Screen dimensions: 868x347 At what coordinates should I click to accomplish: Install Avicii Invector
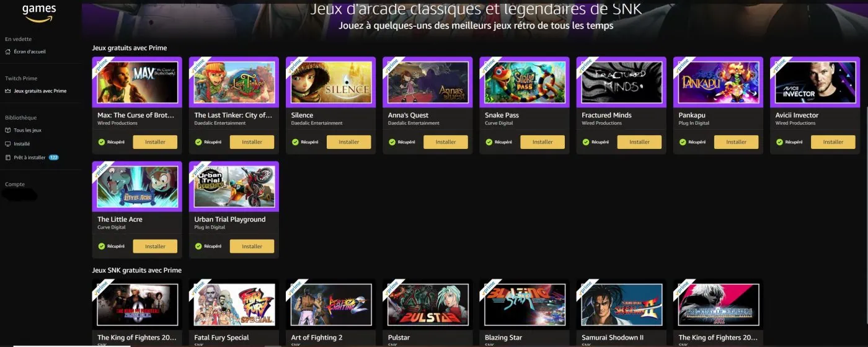tap(833, 142)
